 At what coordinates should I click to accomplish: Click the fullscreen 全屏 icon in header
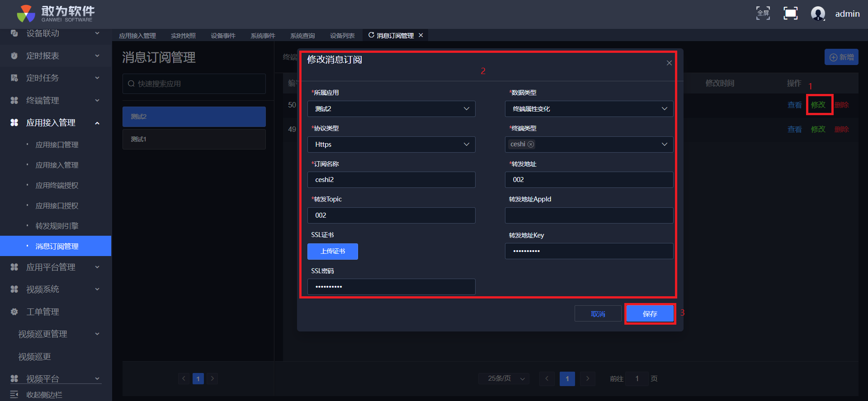click(x=763, y=14)
